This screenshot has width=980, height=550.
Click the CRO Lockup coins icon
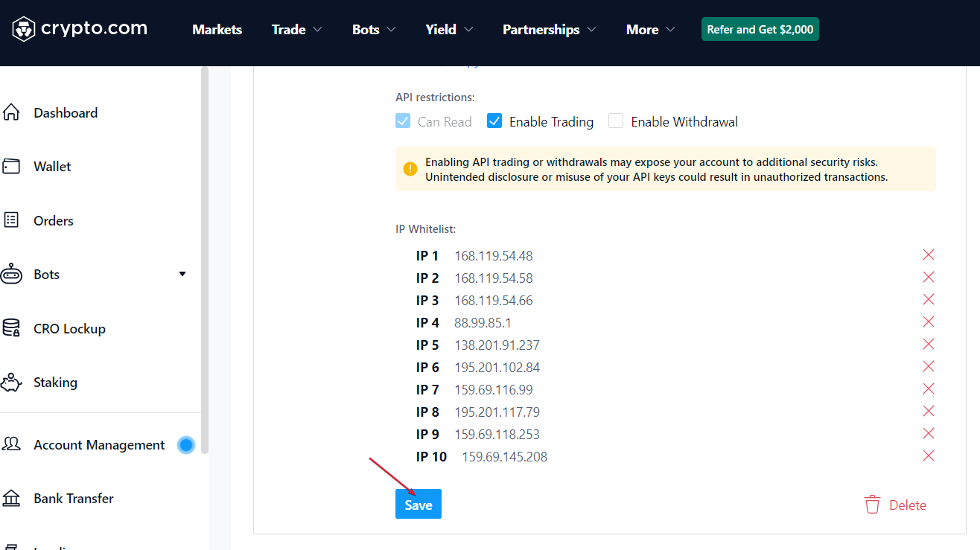[x=11, y=328]
